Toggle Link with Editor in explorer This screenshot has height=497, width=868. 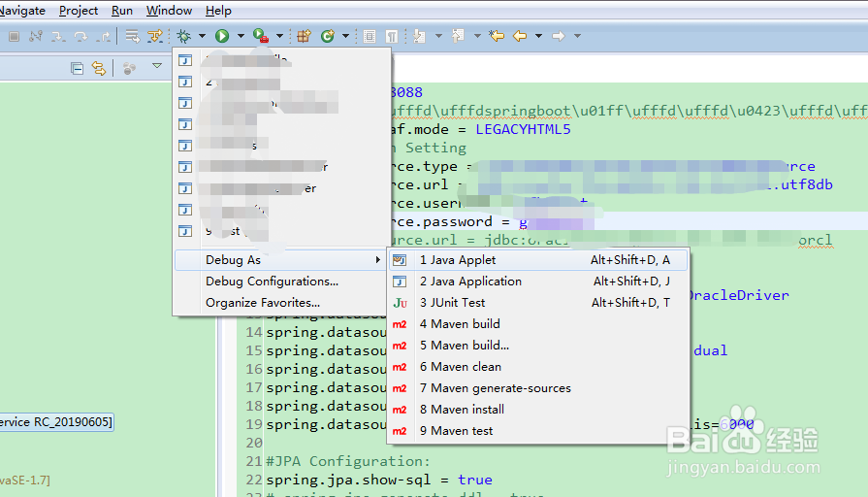[99, 68]
